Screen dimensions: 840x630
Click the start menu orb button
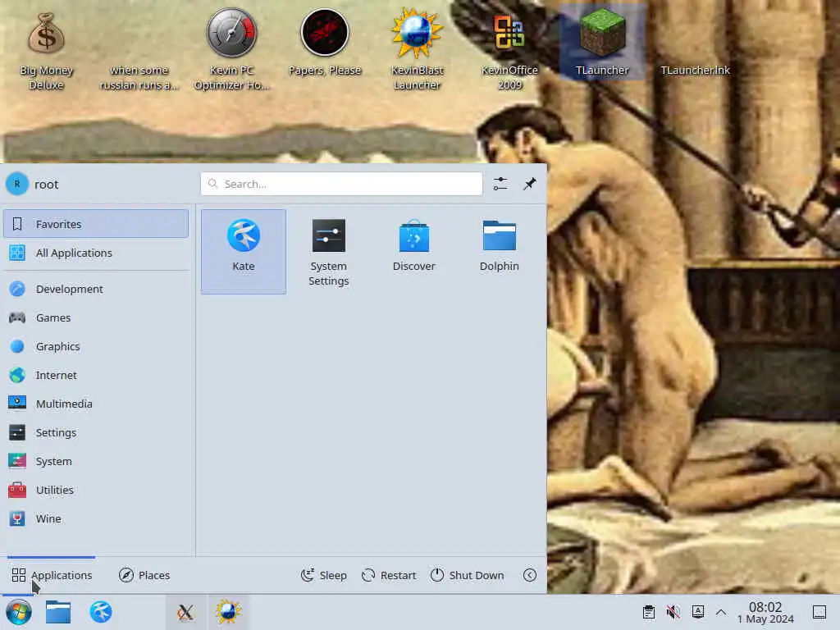click(19, 612)
